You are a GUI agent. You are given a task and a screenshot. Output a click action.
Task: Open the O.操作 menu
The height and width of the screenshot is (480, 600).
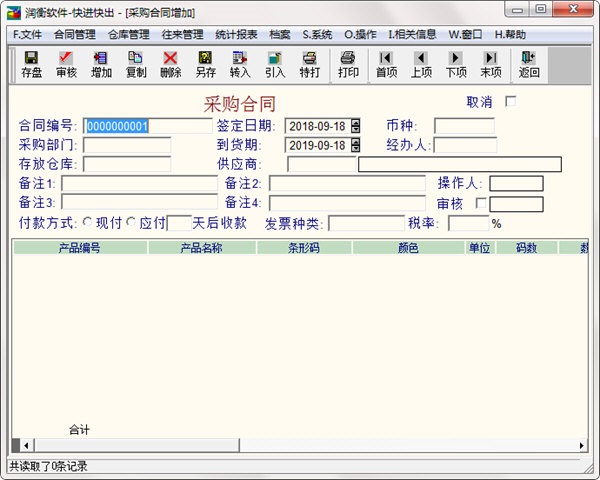tap(360, 34)
